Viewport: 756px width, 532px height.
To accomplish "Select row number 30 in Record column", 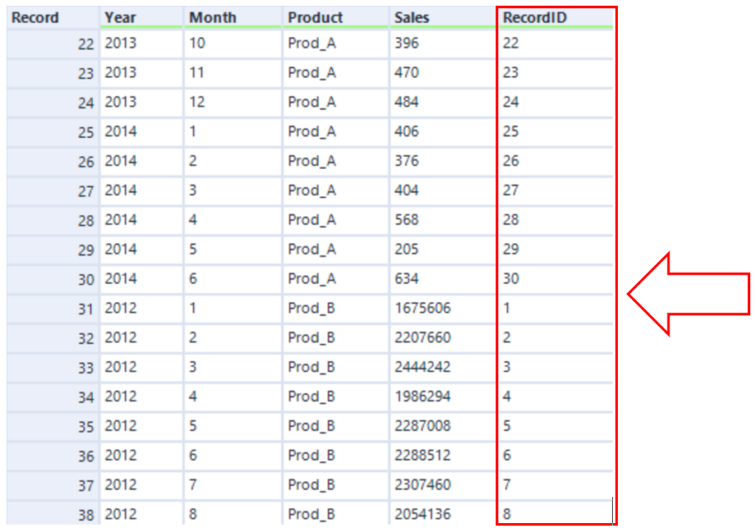I will click(x=52, y=279).
